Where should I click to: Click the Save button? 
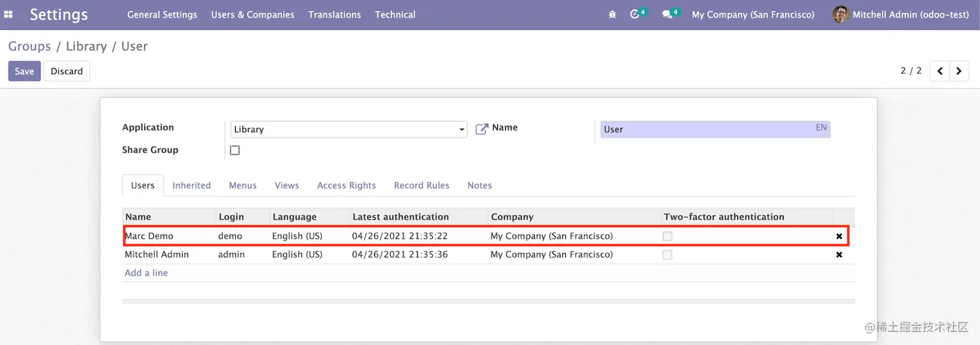[x=25, y=71]
